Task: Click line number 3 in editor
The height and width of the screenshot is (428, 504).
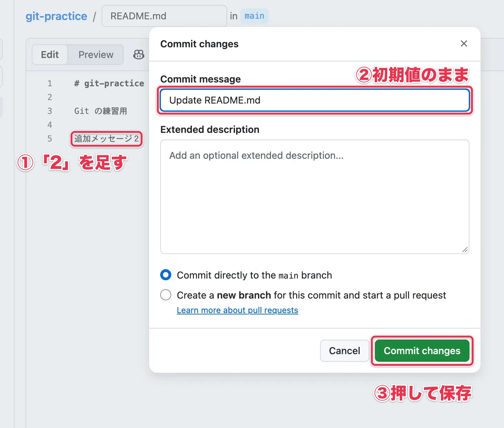Action: click(x=50, y=111)
